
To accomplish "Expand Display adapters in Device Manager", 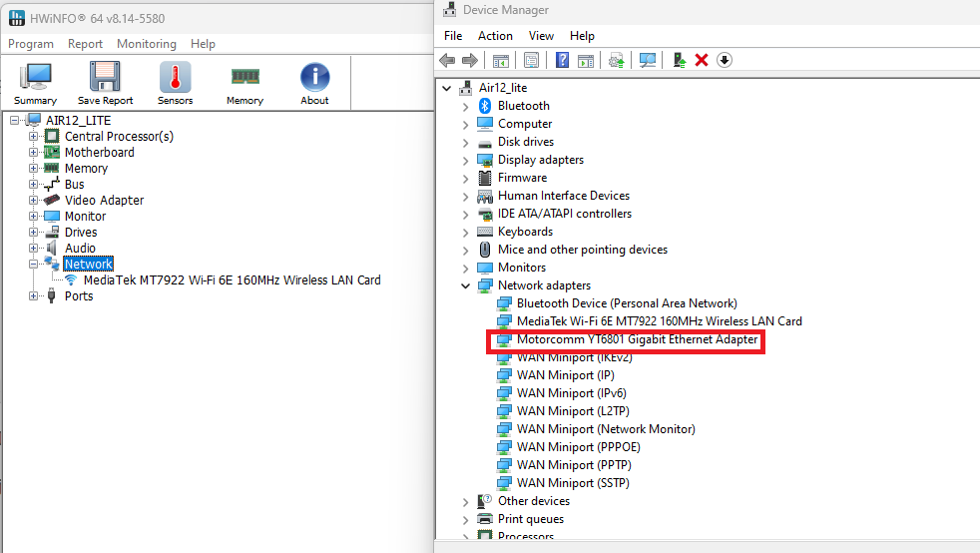I will coord(465,160).
